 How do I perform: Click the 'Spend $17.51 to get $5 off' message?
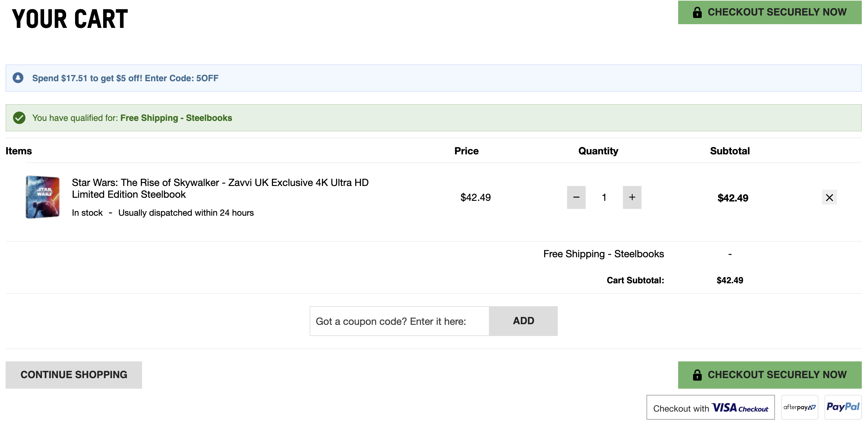click(x=125, y=78)
